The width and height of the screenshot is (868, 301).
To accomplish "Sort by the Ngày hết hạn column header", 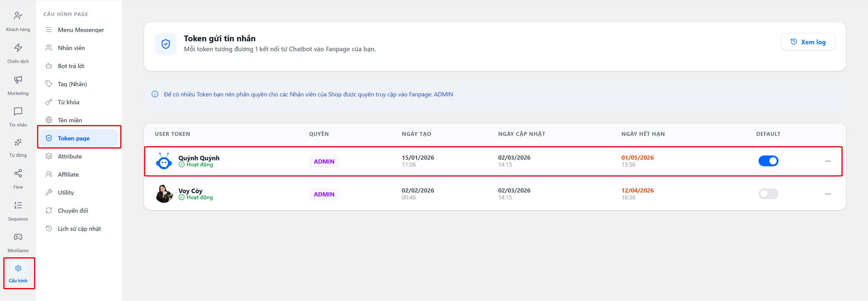I will coord(643,134).
